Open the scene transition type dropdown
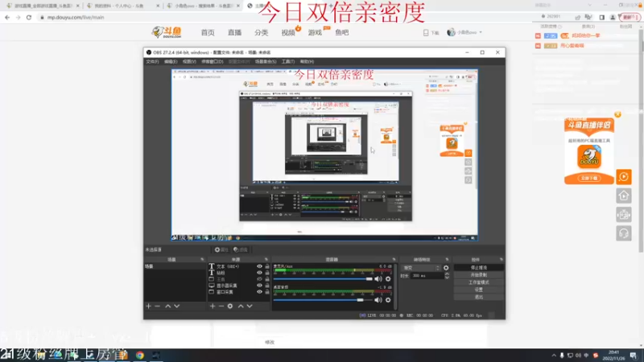Screen dimensions: 644x362 (421, 268)
